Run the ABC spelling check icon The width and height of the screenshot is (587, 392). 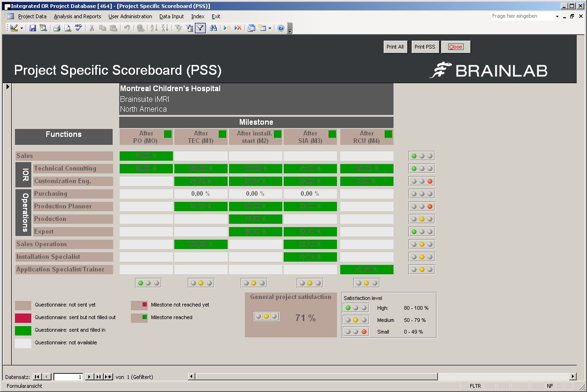coord(79,28)
